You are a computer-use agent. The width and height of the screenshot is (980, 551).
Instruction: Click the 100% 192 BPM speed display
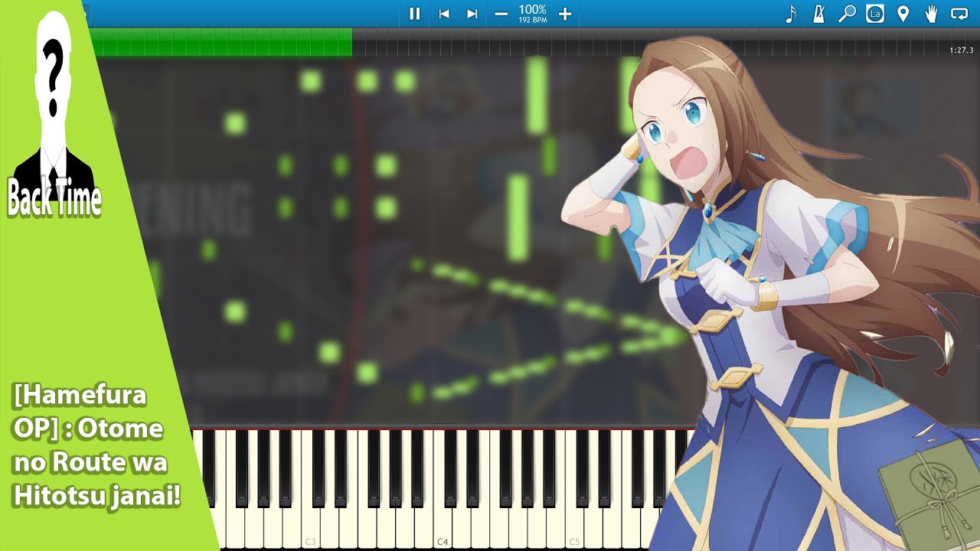(533, 14)
